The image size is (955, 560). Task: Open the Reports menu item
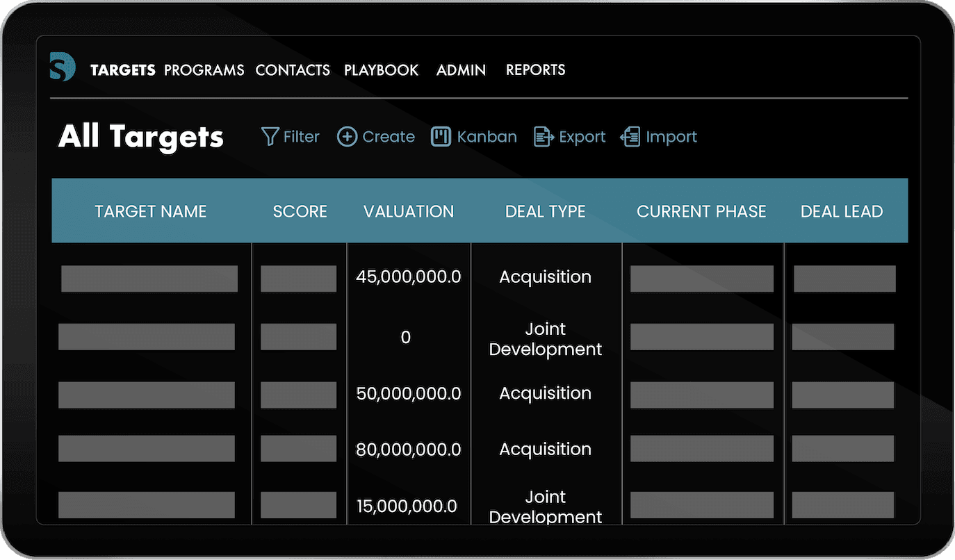(535, 70)
